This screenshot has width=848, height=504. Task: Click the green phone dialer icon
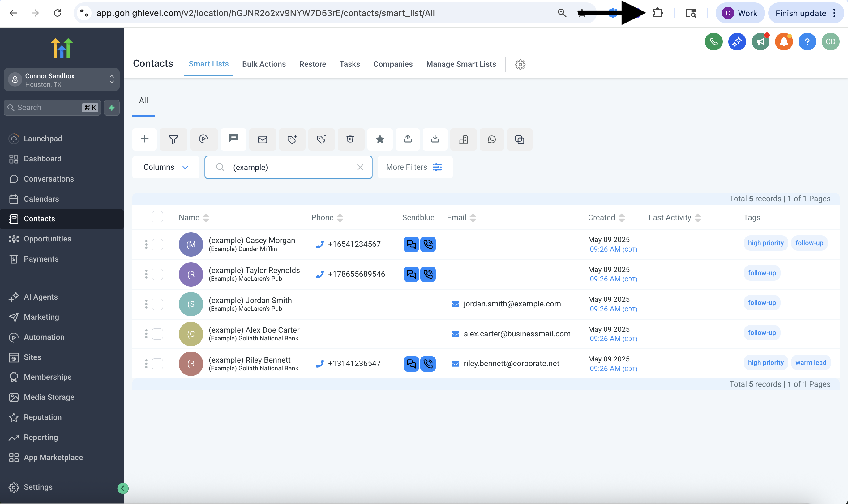click(x=713, y=41)
